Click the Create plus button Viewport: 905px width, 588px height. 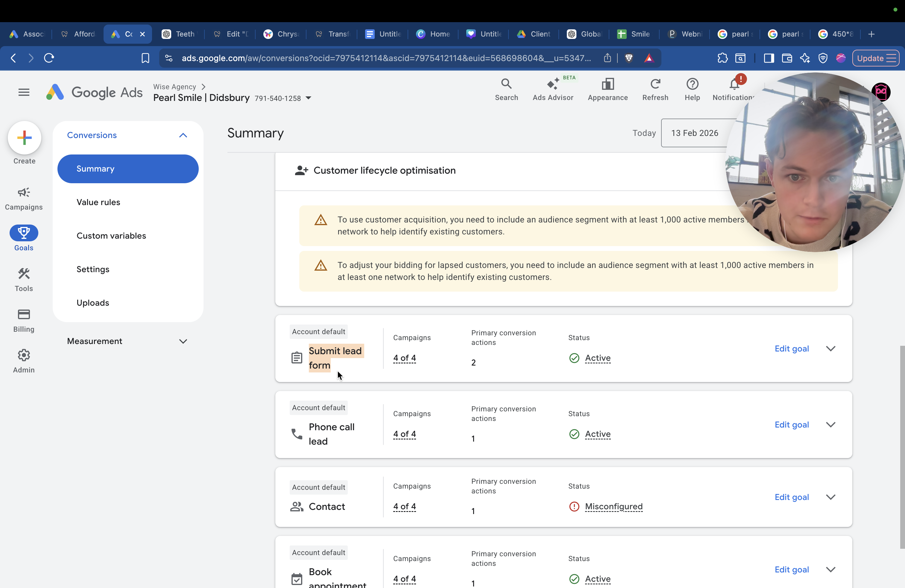pyautogui.click(x=24, y=138)
